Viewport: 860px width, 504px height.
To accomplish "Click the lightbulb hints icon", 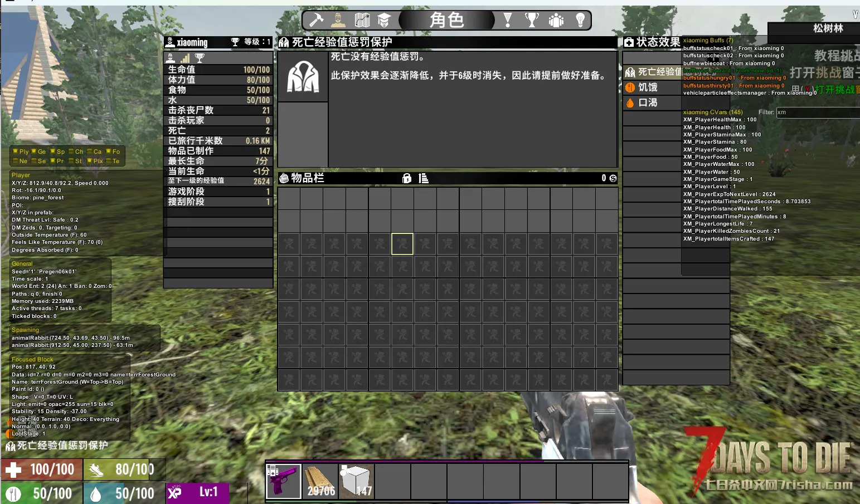I will 580,21.
